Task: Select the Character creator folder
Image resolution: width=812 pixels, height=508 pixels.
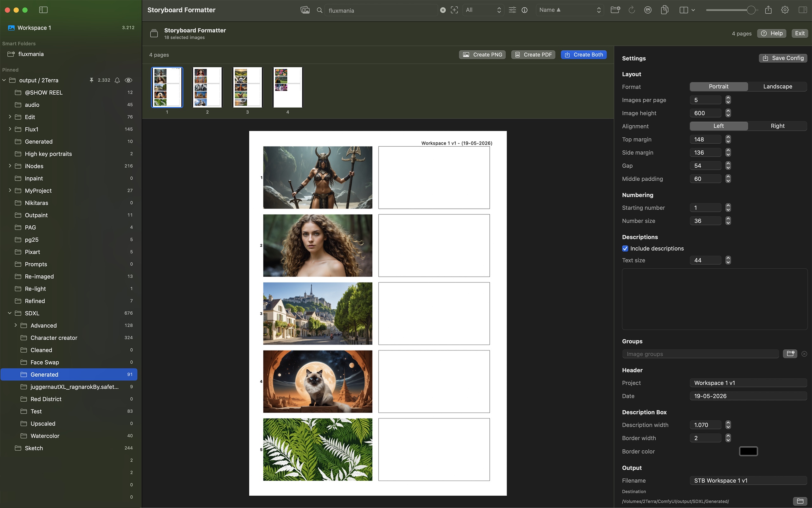Action: (69, 338)
